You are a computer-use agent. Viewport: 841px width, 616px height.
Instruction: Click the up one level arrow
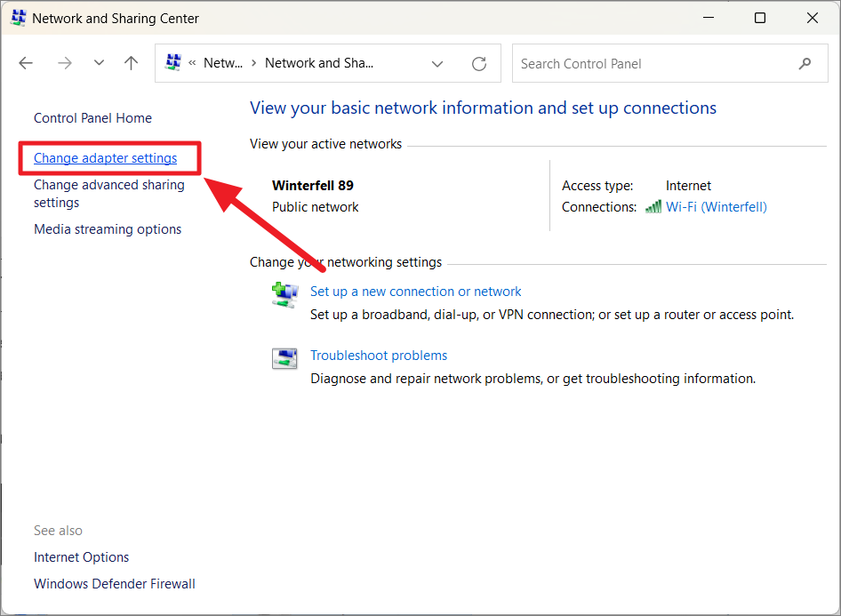[x=132, y=62]
